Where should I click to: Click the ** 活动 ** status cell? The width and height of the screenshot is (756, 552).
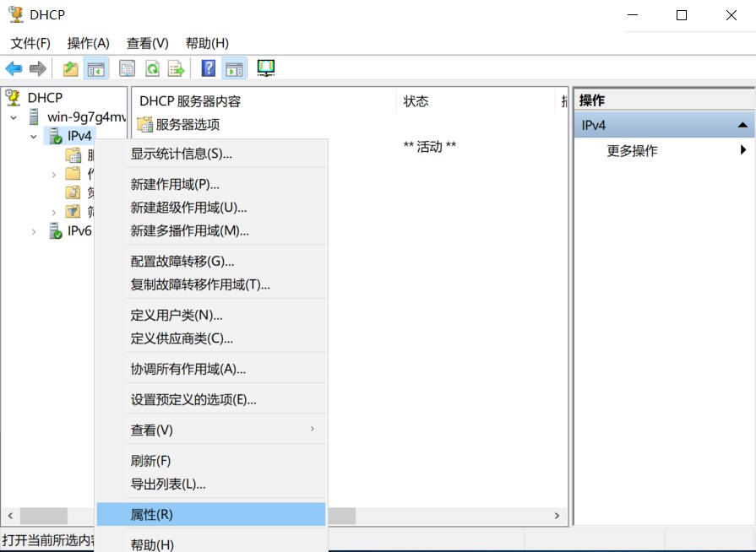coord(430,146)
